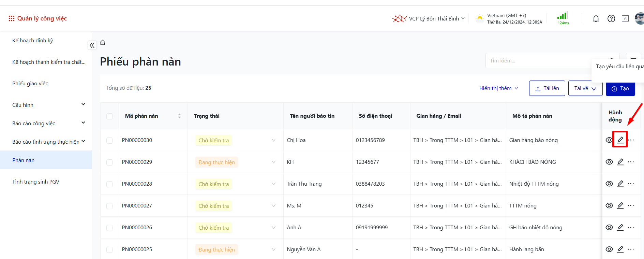Image resolution: width=644 pixels, height=259 pixels.
Task: Select all rows via header checkbox
Action: click(x=109, y=116)
